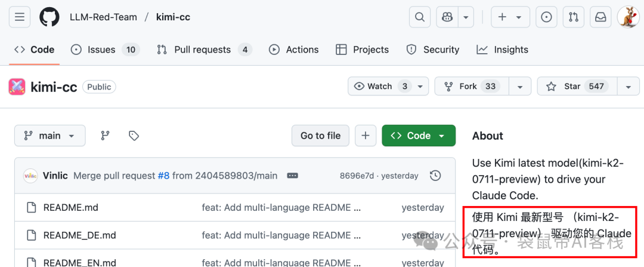This screenshot has width=644, height=267.
Task: Switch to the Security tab
Action: [432, 50]
